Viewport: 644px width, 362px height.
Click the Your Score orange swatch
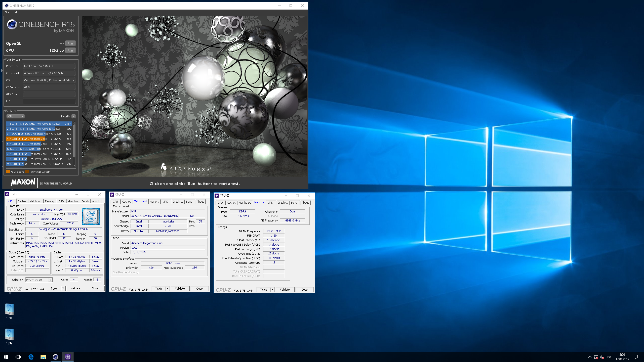tap(8, 172)
